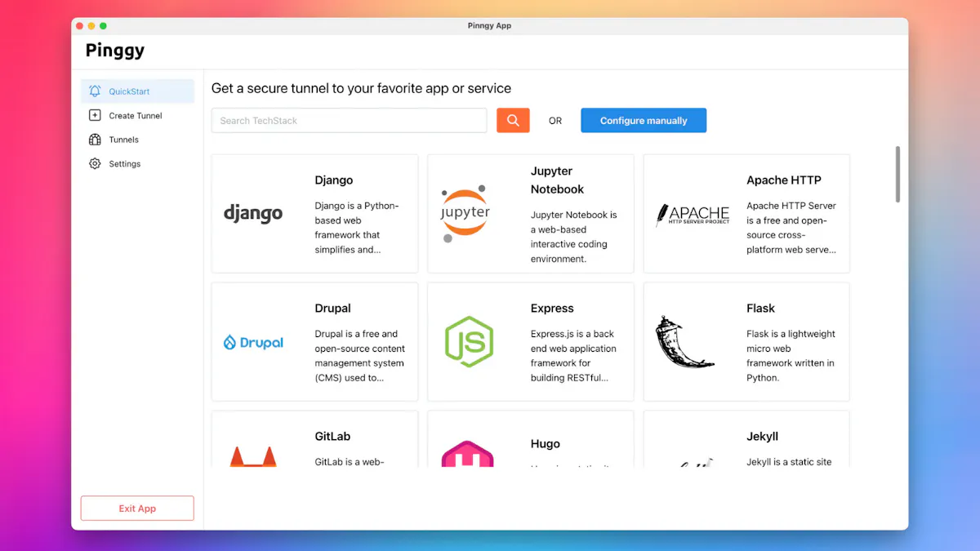Open the QuickStart section
980x551 pixels.
137,91
